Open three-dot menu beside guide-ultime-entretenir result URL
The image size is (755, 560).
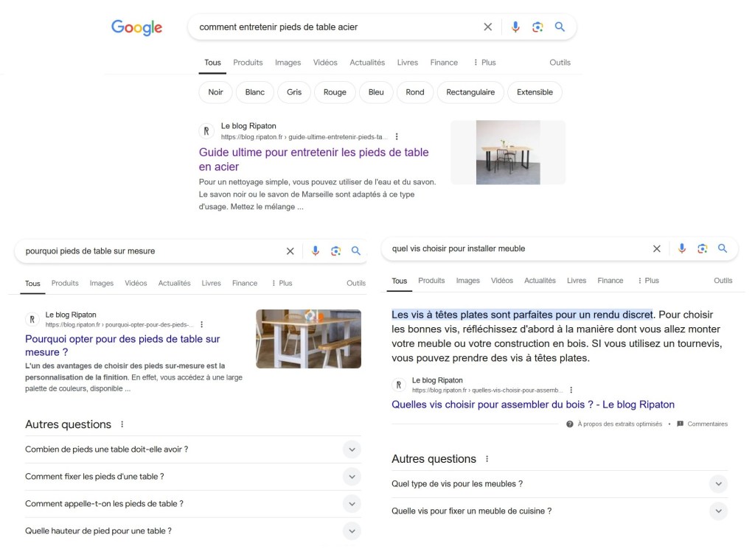[397, 137]
